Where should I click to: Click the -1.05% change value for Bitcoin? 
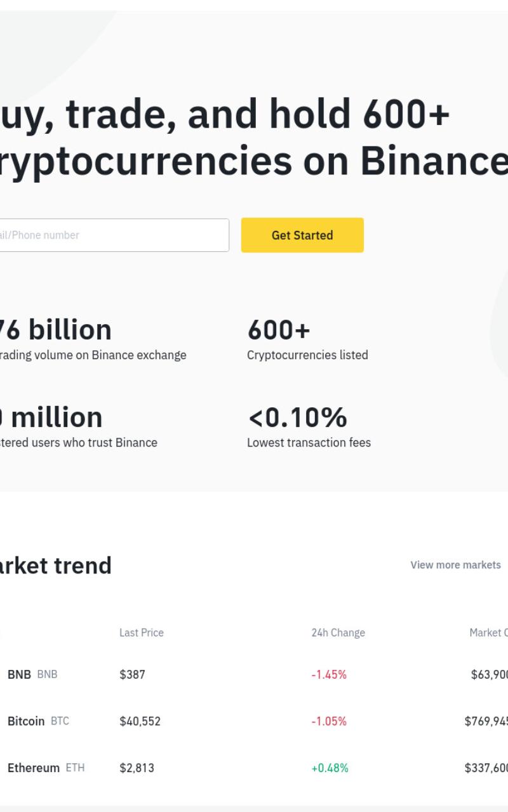tap(329, 721)
